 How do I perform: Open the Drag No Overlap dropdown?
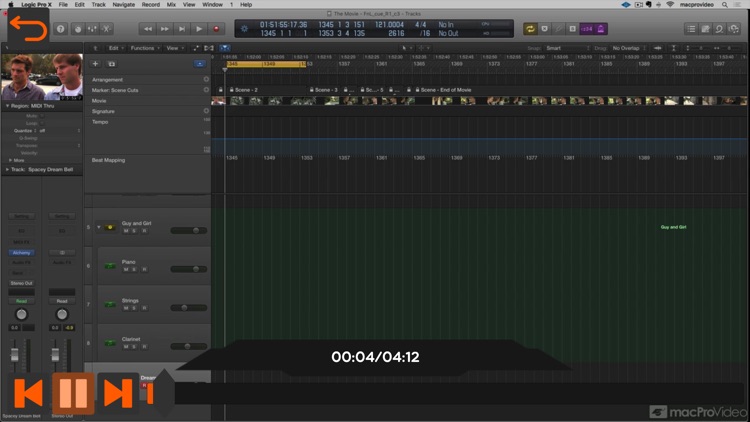click(630, 48)
